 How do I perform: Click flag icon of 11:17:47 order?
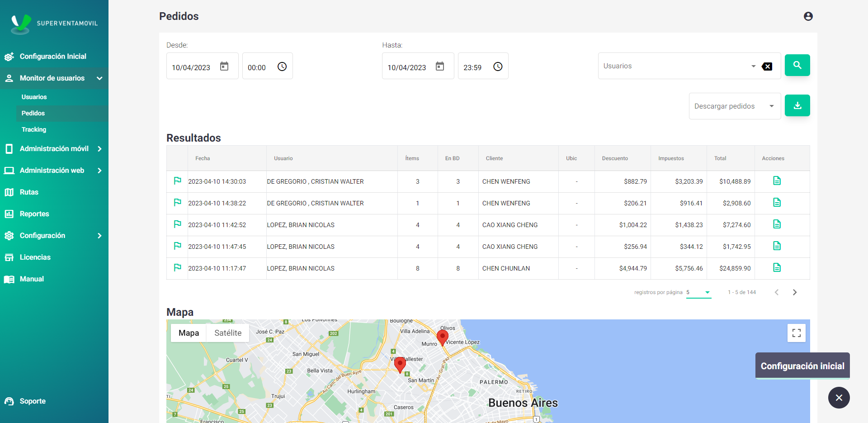178,268
